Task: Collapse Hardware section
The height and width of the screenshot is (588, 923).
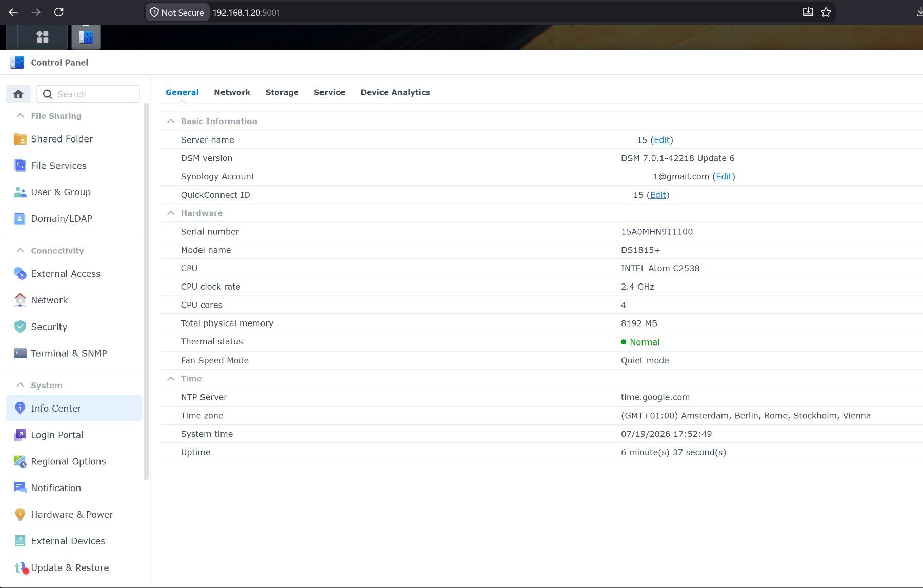Action: click(171, 213)
